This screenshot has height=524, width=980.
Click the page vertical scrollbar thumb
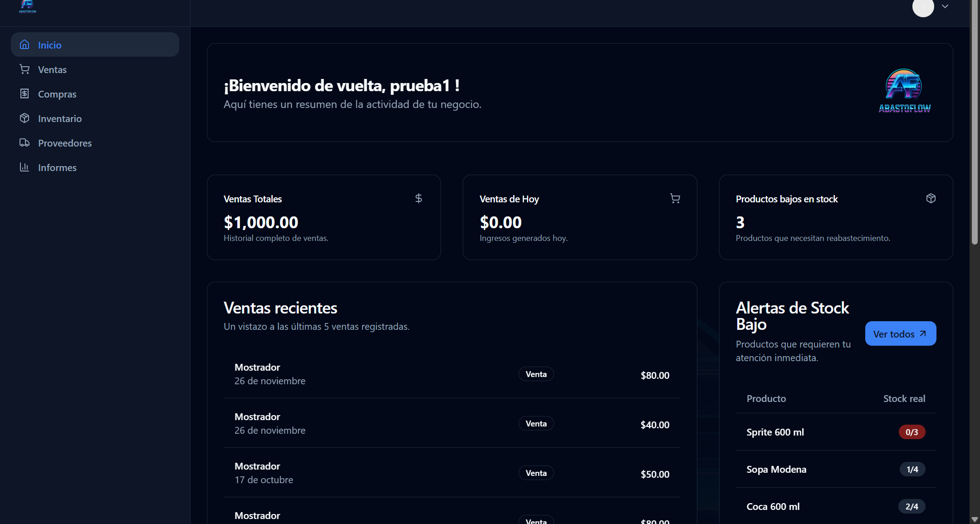[x=974, y=122]
